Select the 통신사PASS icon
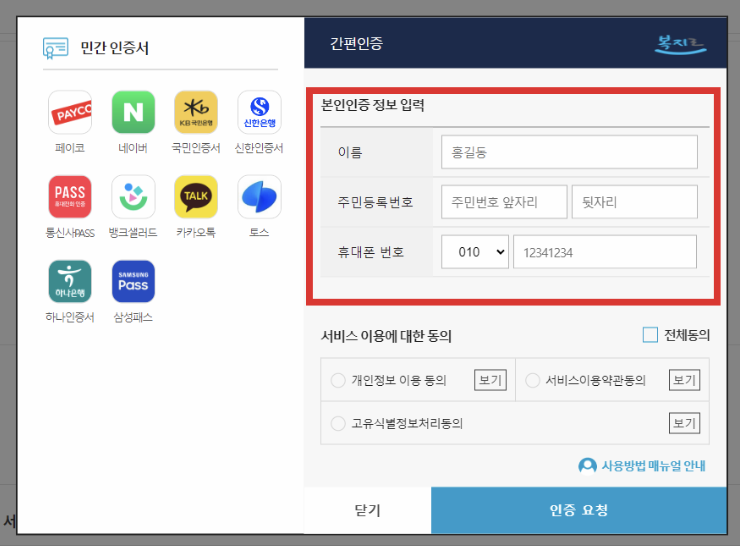 click(x=70, y=197)
